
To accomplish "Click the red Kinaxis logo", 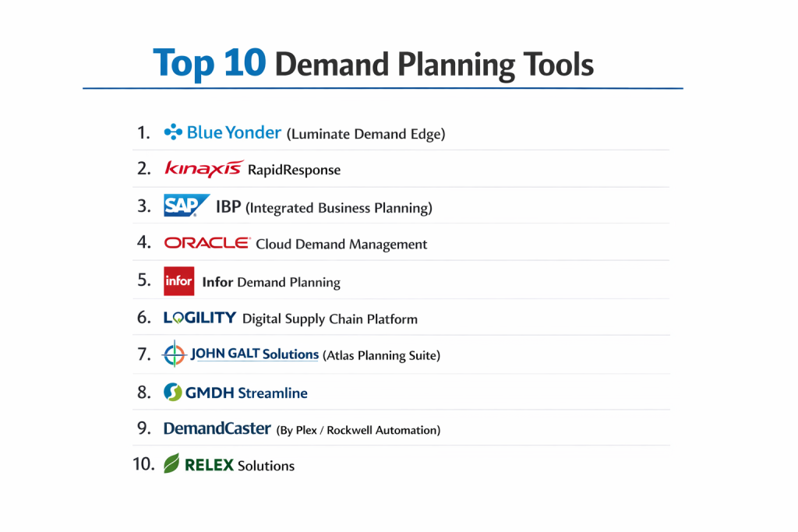I will tap(203, 169).
